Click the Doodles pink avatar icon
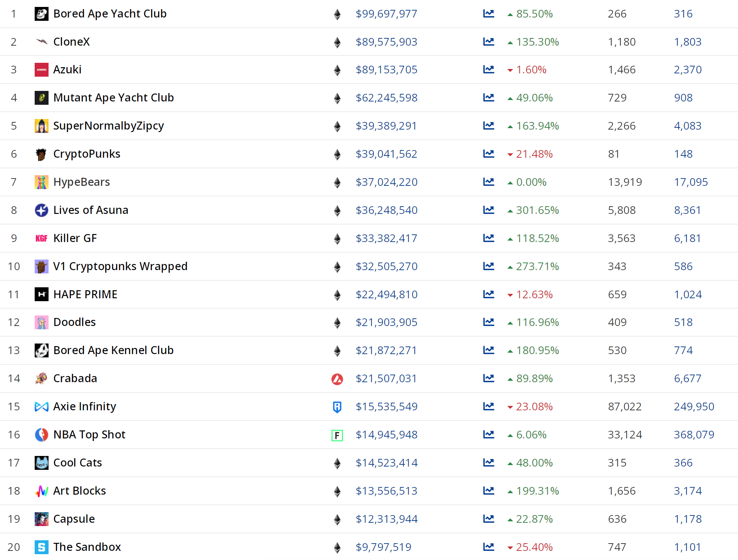 point(41,322)
